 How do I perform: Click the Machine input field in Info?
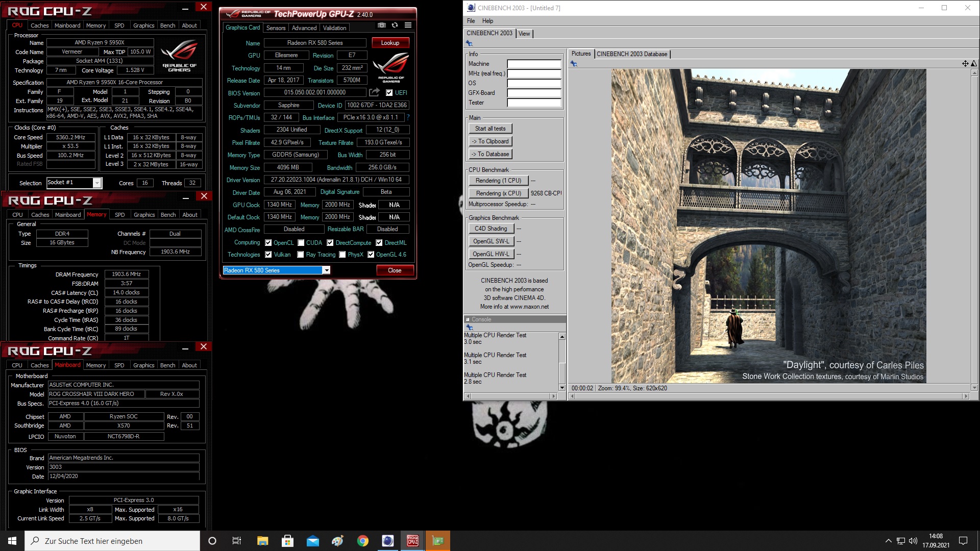[x=534, y=64]
